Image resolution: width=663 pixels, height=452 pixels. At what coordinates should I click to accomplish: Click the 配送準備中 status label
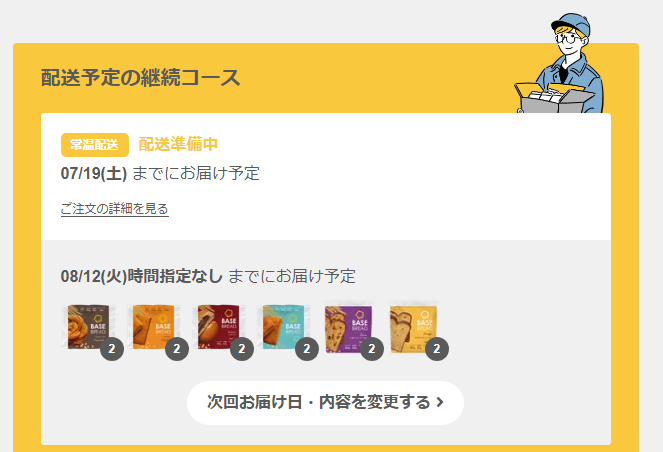[178, 144]
